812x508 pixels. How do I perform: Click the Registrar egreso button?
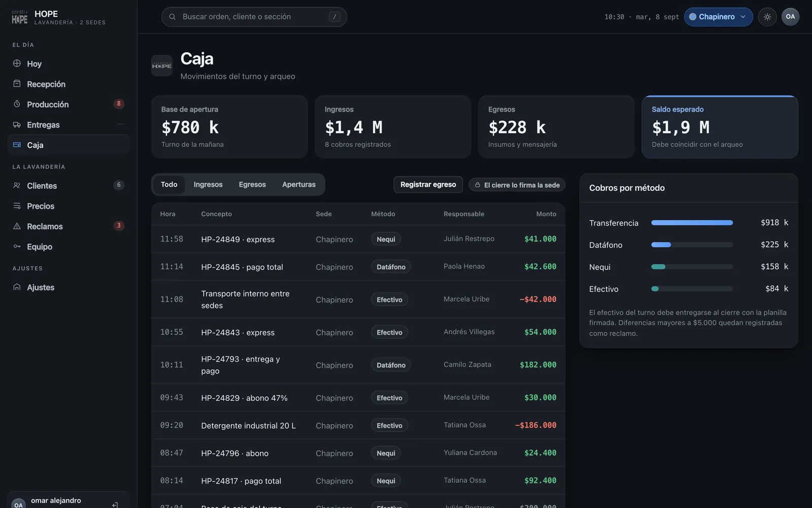pyautogui.click(x=428, y=184)
